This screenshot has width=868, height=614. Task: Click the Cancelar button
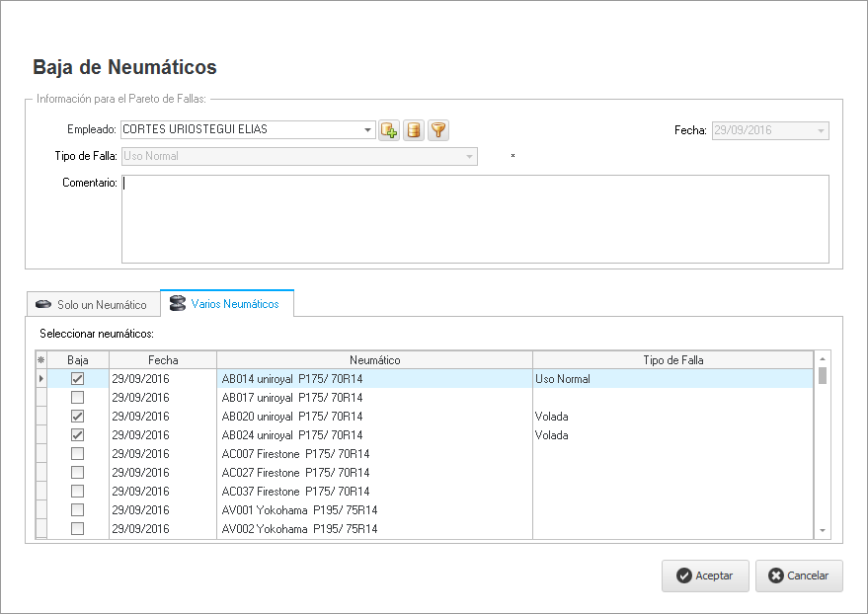click(799, 576)
